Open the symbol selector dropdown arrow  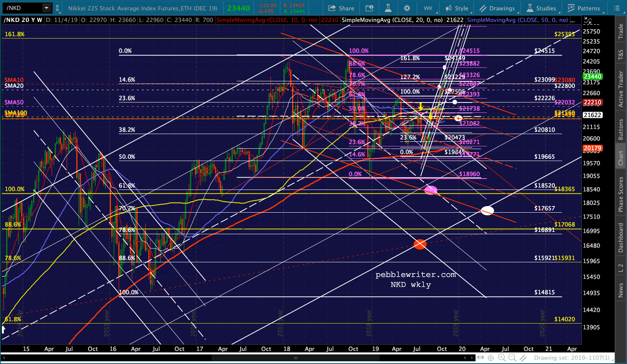tap(47, 8)
